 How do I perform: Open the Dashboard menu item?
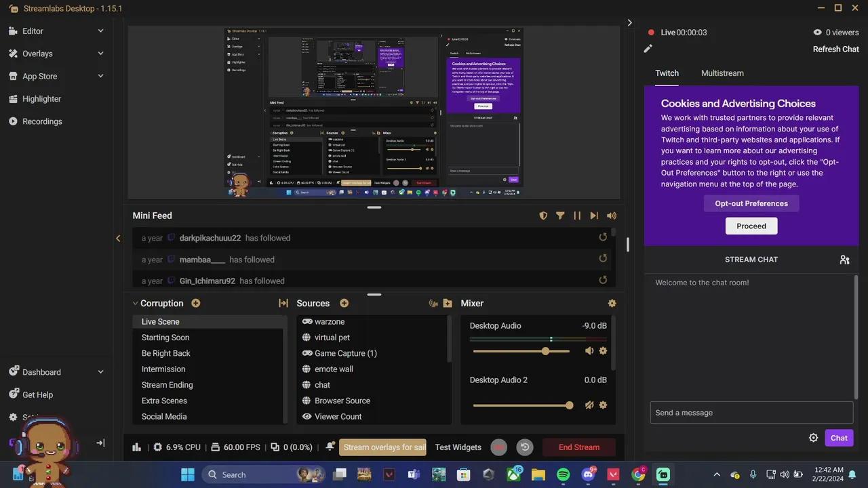pos(41,372)
